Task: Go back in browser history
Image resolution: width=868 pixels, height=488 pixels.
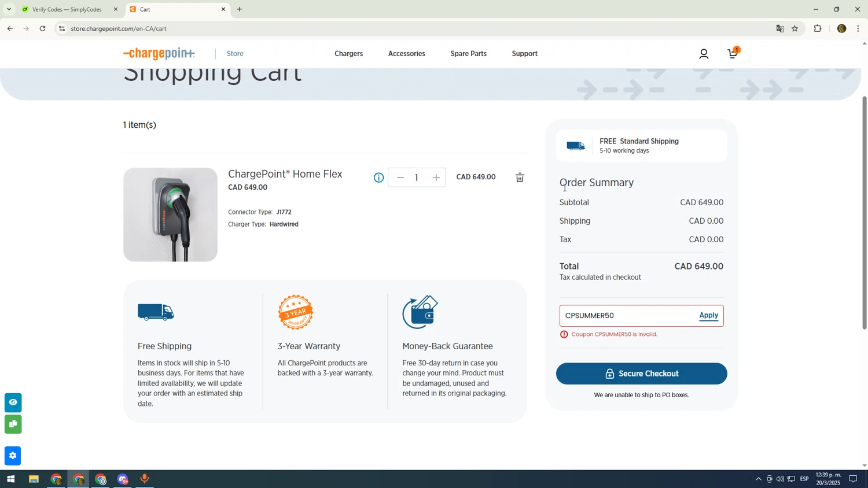Action: 10,28
